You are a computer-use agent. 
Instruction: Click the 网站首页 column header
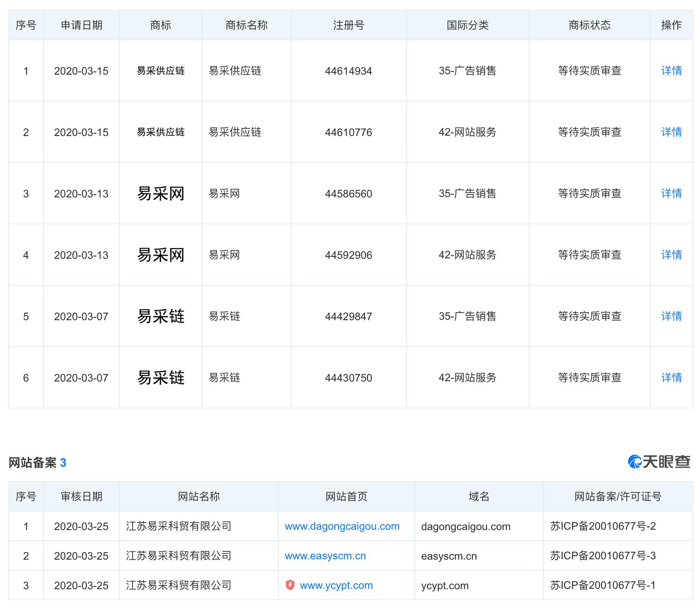click(x=347, y=496)
